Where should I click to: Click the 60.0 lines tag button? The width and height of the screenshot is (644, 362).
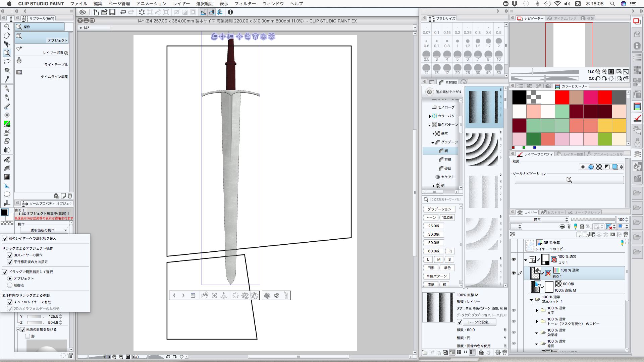[434, 251]
